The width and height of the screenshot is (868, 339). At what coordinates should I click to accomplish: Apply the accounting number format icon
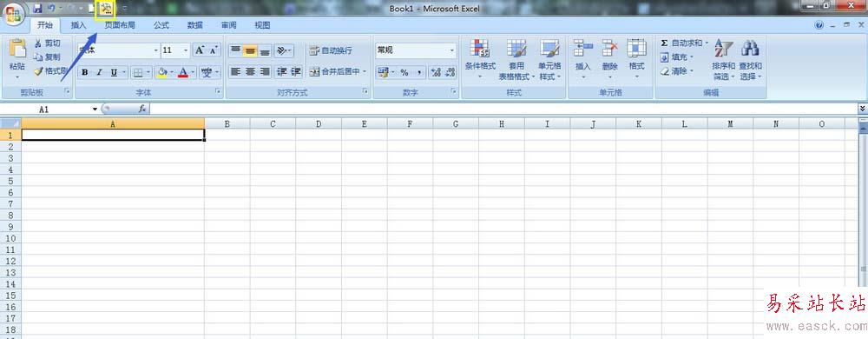(x=382, y=72)
